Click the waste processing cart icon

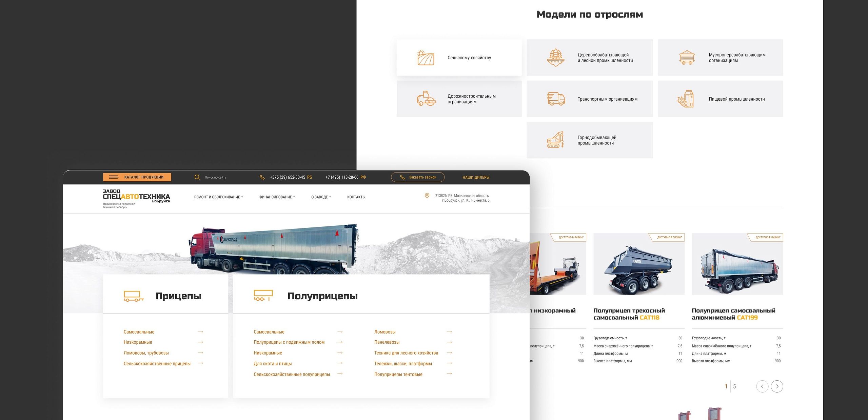(x=687, y=58)
